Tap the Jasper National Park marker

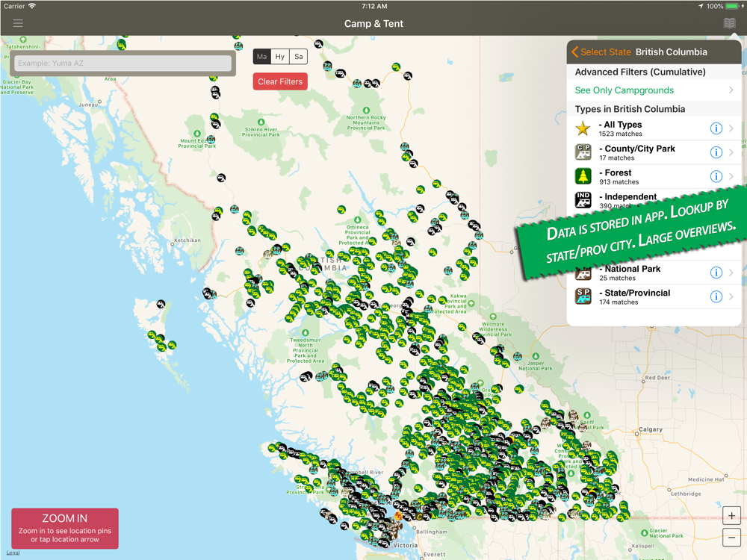[536, 356]
